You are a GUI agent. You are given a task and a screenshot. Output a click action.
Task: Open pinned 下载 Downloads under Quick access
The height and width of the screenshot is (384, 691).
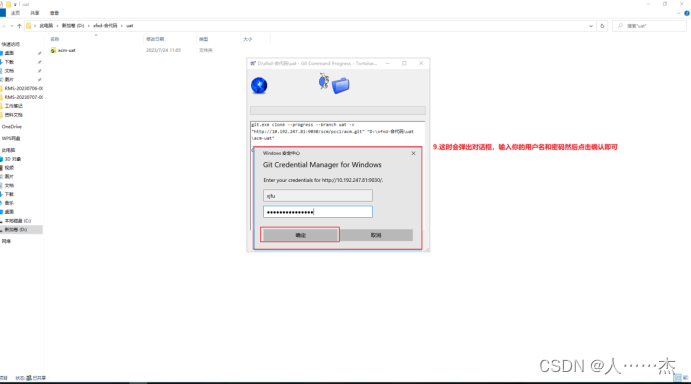coord(9,62)
